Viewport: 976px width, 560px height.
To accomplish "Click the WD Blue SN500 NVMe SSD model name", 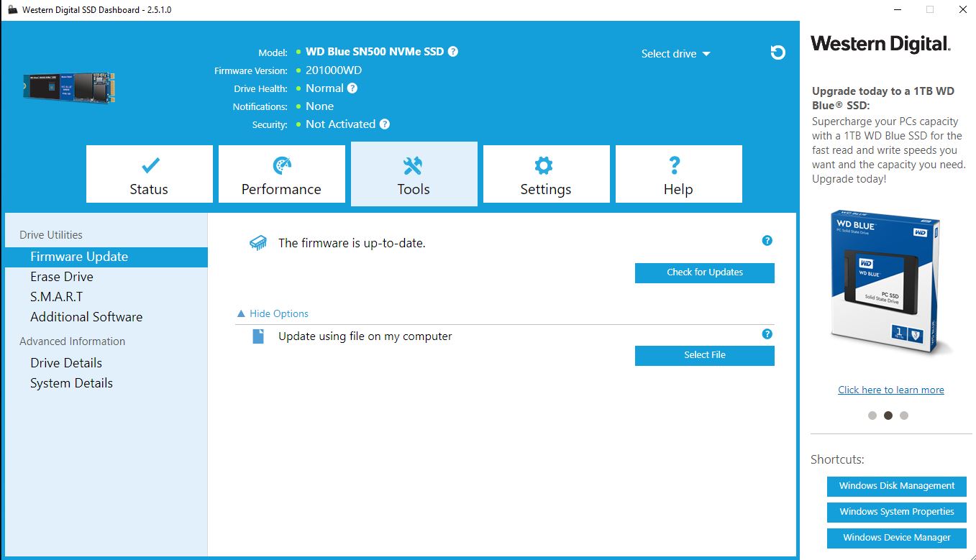I will pos(375,52).
